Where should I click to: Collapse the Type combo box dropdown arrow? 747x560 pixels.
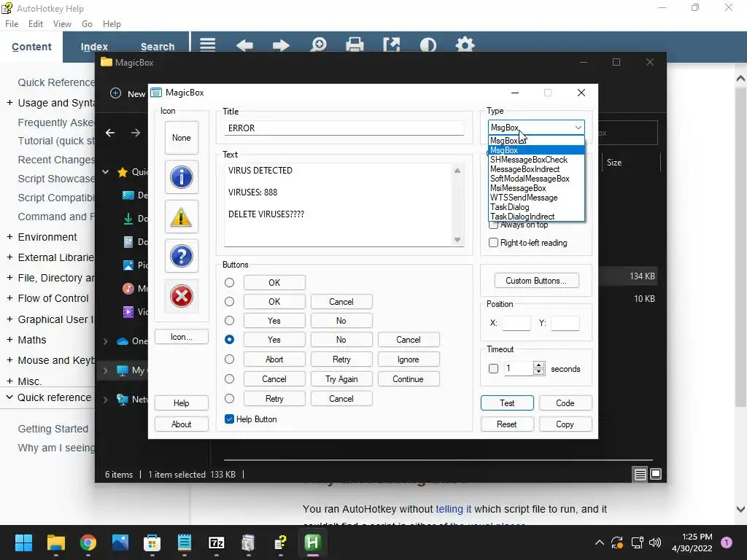(x=578, y=128)
